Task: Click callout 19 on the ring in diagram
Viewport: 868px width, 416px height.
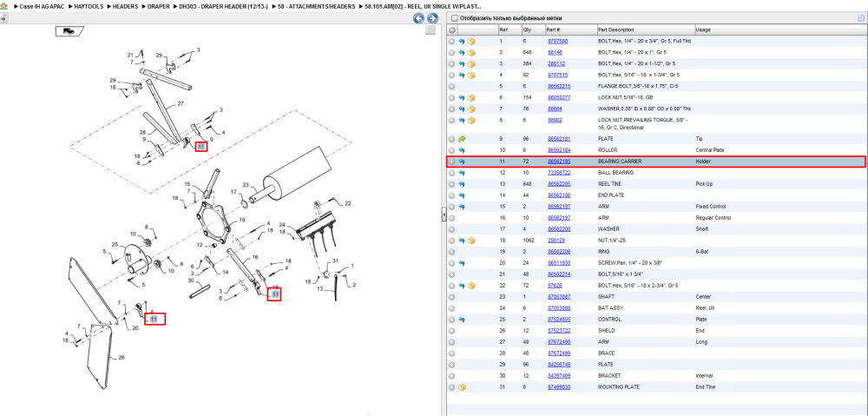Action: coord(242,221)
